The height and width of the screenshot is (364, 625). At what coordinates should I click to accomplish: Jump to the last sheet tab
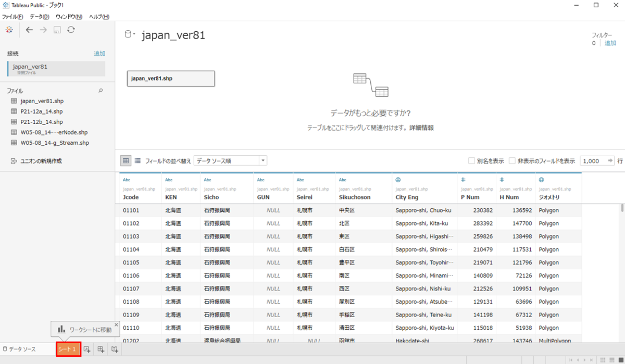point(592,360)
